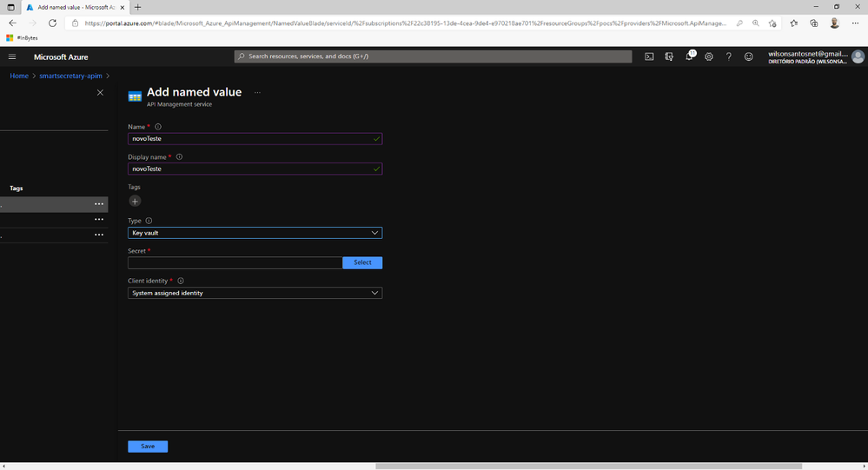The width and height of the screenshot is (868, 470).
Task: Focus the Azure search resources box
Action: [x=433, y=56]
